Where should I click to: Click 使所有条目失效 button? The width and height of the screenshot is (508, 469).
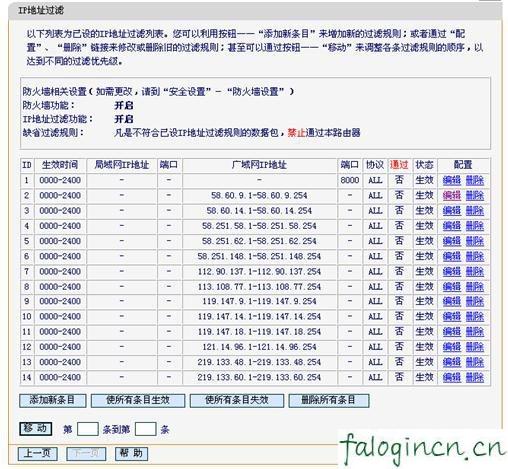(237, 400)
